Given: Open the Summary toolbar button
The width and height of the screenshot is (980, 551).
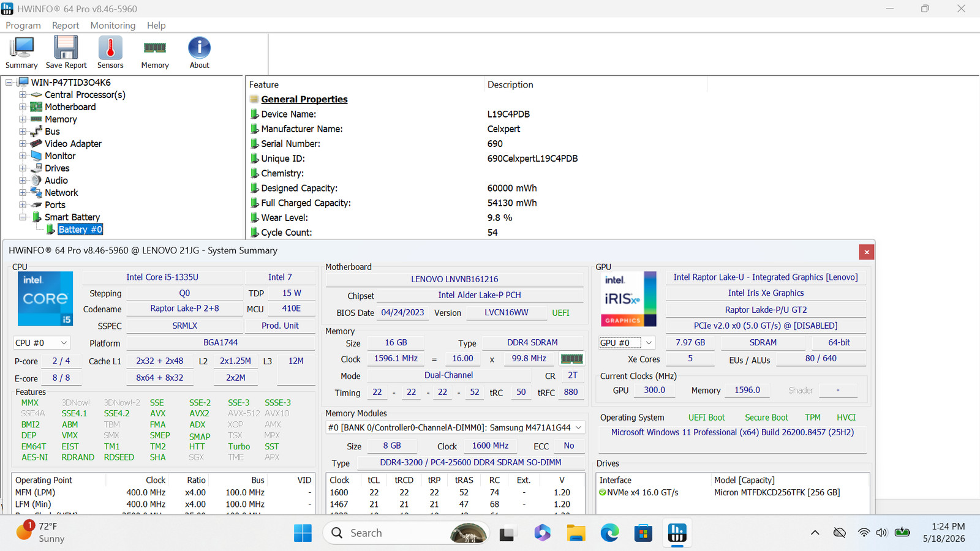Looking at the screenshot, I should [x=21, y=53].
